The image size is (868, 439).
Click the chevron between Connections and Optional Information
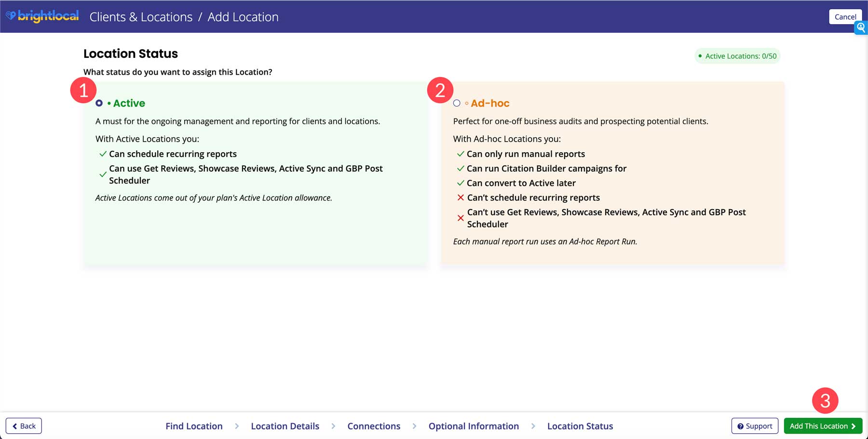click(x=414, y=426)
